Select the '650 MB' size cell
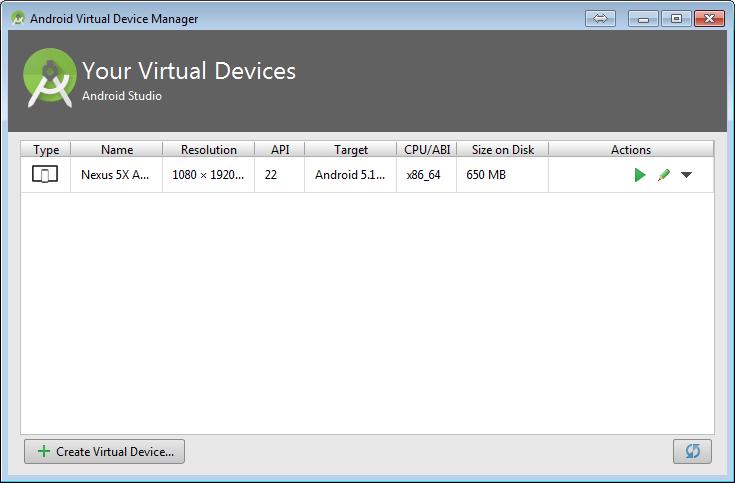Screen dimensions: 735x483 pos(502,174)
